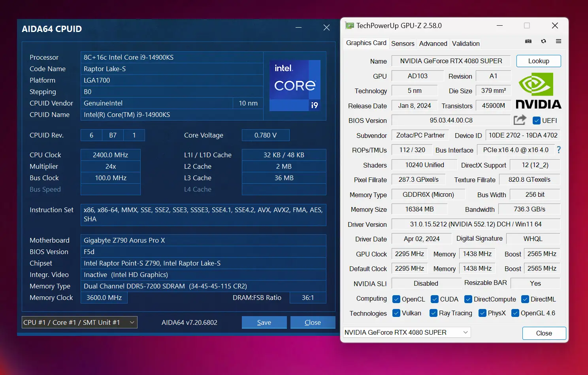Click the GPU value AD103
588x375 pixels.
pyautogui.click(x=418, y=76)
